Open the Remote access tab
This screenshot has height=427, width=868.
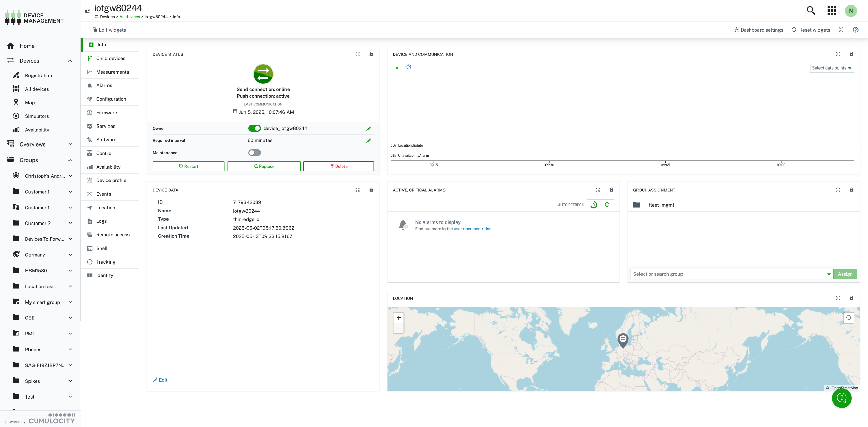pos(113,235)
